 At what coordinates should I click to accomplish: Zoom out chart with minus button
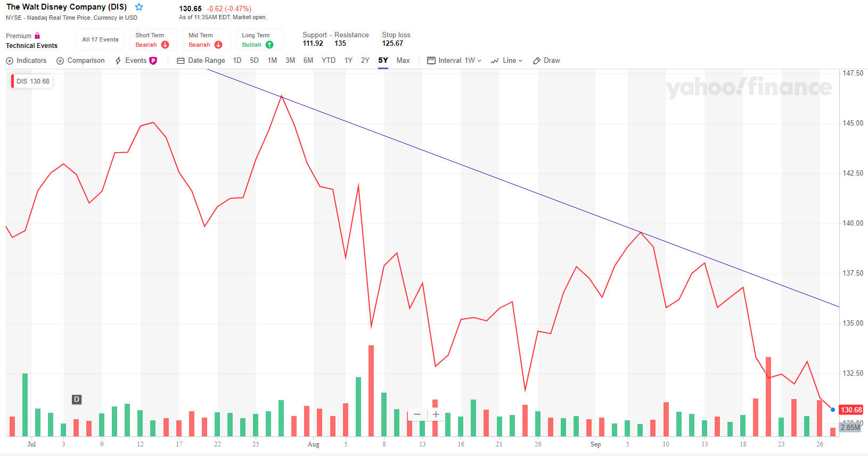point(417,414)
